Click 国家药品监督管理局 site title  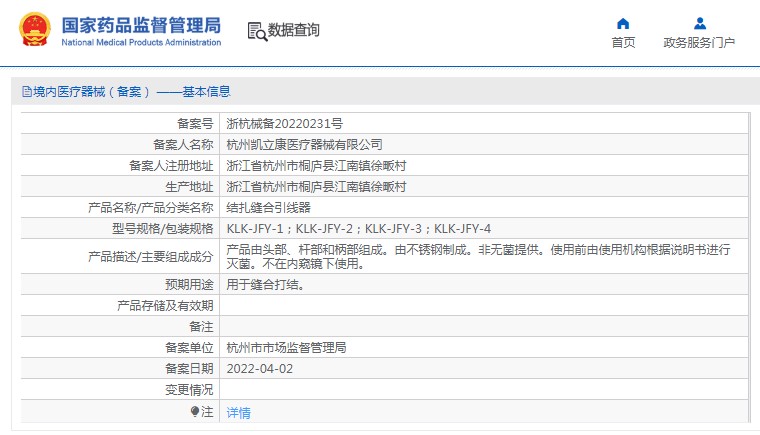(141, 25)
